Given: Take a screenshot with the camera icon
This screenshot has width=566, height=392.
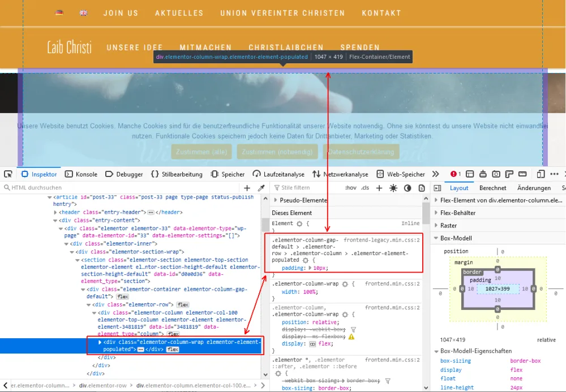Looking at the screenshot, I should pyautogui.click(x=496, y=174).
